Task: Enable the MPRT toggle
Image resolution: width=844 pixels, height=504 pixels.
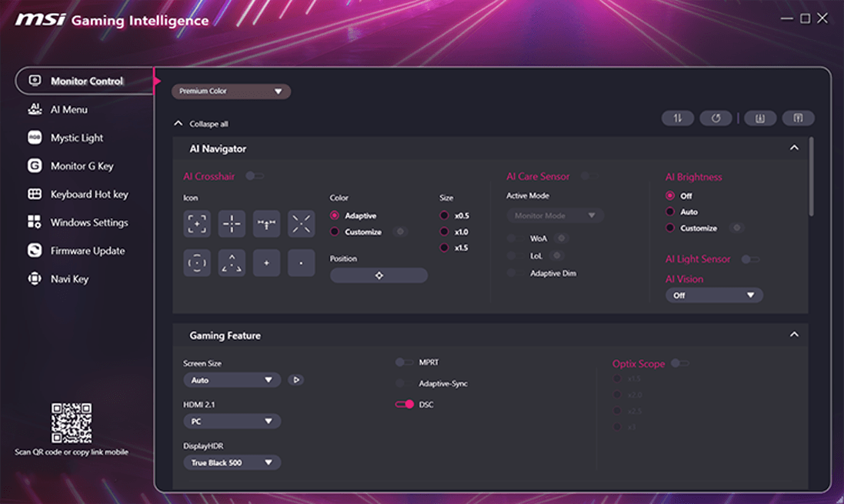Action: pos(402,362)
